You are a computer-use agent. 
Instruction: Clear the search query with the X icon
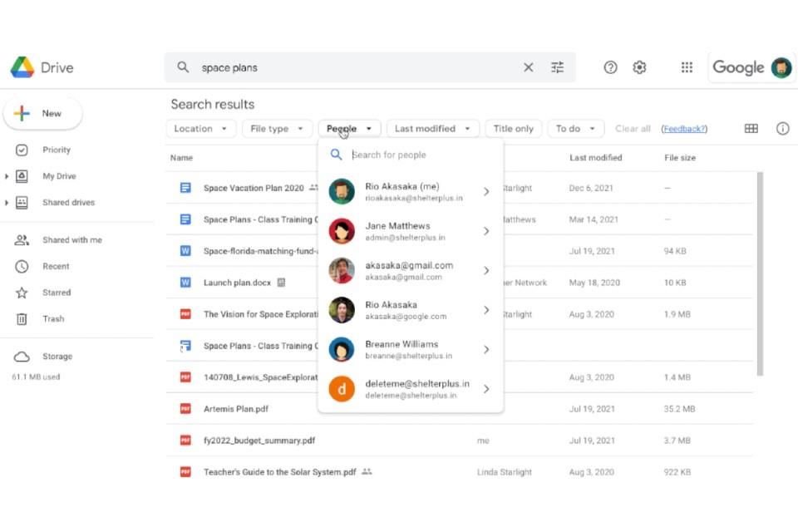(x=528, y=68)
